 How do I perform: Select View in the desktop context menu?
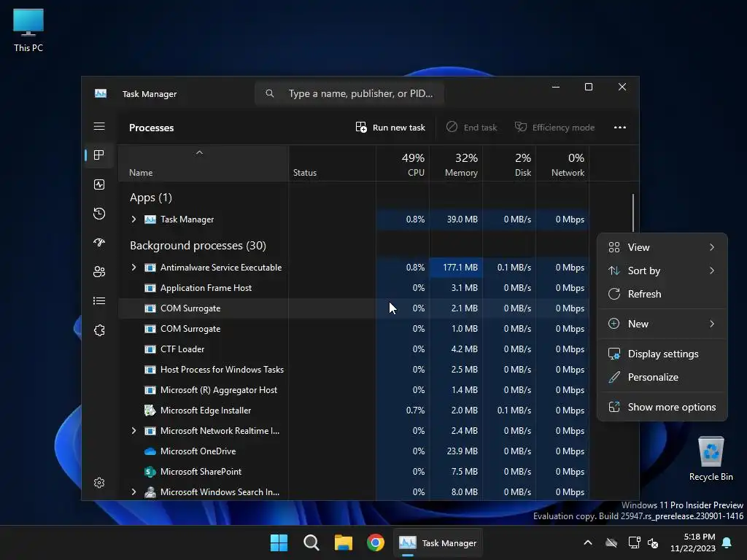[662, 247]
